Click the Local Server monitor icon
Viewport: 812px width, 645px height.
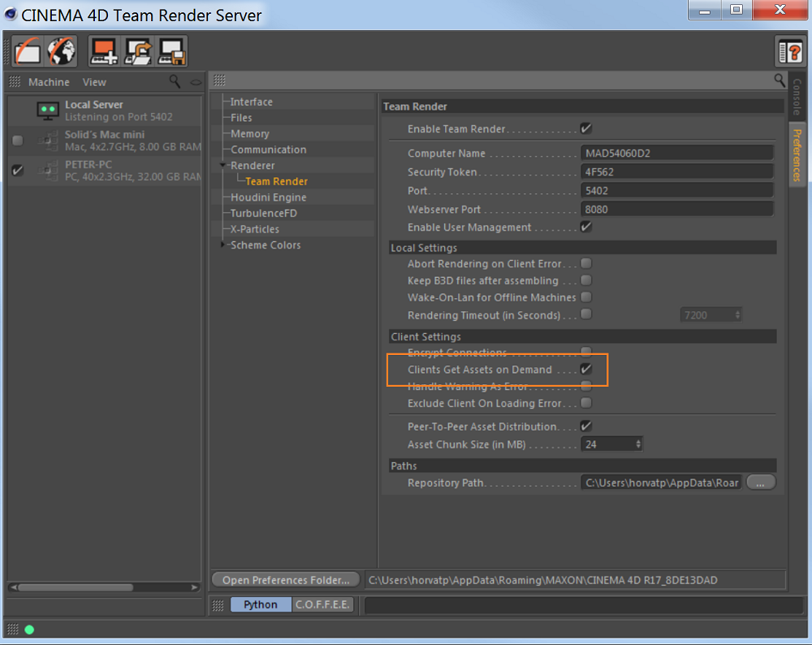point(48,110)
